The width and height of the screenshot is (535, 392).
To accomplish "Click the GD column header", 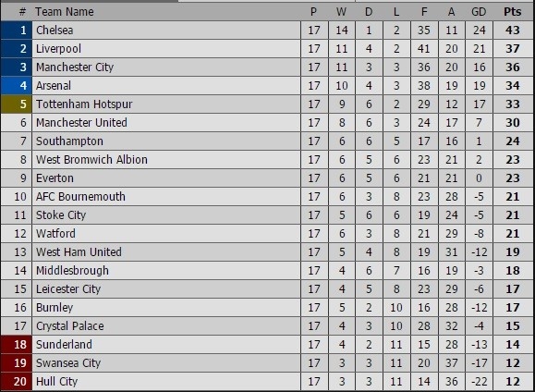I will (x=479, y=12).
